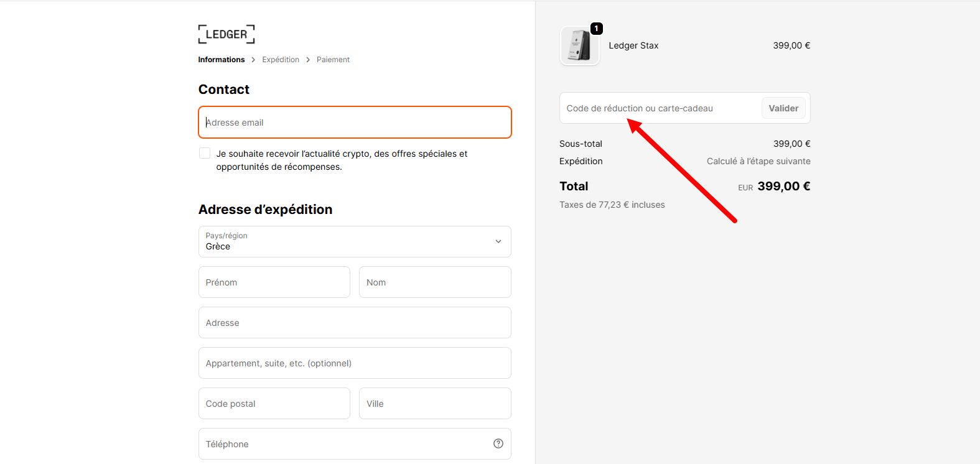Go to the Expédition breadcrumb step
Viewport: 980px width, 464px height.
click(281, 60)
